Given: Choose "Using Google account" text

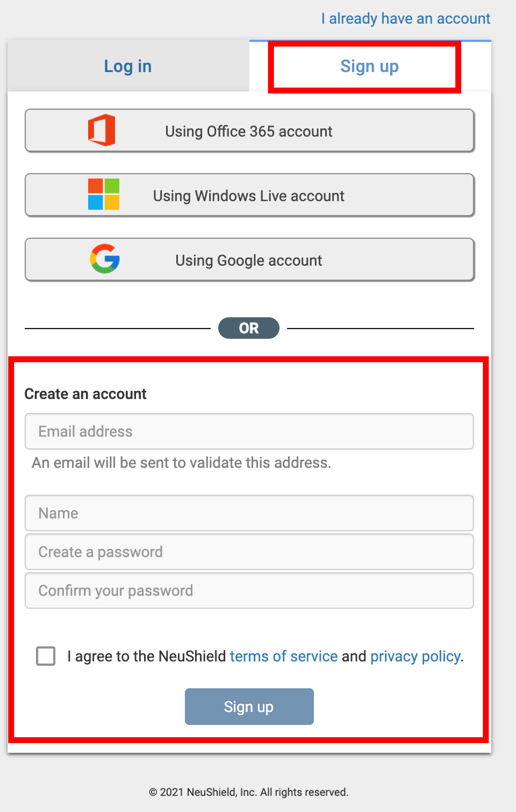Looking at the screenshot, I should [249, 260].
